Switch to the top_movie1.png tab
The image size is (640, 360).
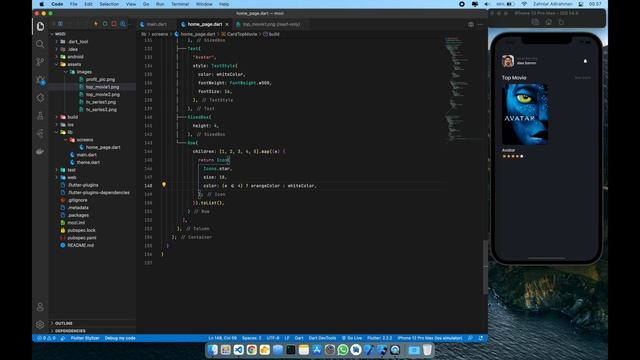271,24
